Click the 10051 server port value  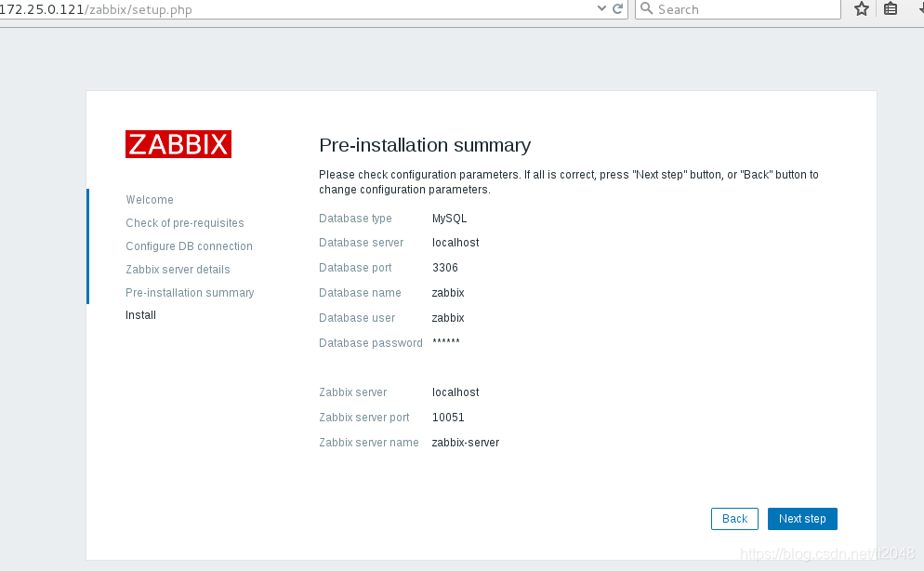(448, 418)
